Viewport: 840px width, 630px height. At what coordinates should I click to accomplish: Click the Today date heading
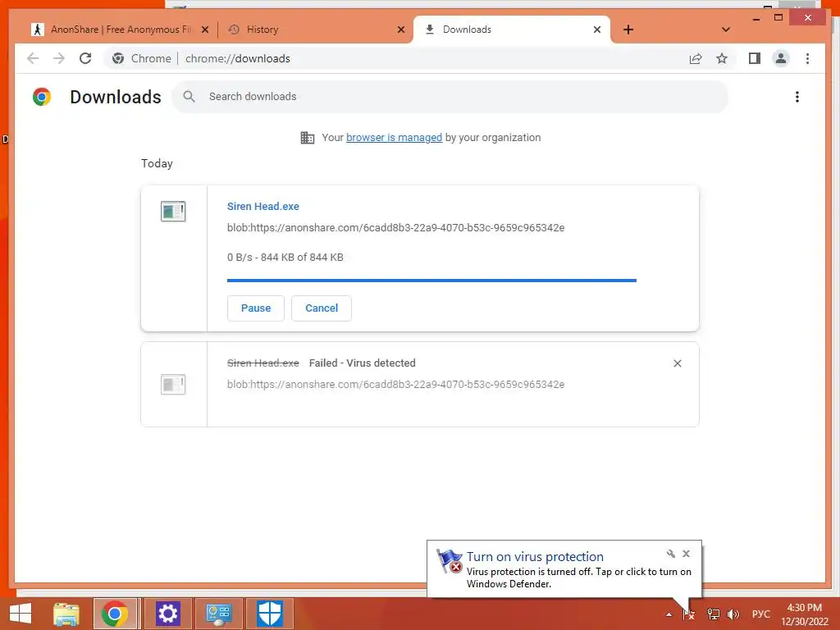(157, 163)
